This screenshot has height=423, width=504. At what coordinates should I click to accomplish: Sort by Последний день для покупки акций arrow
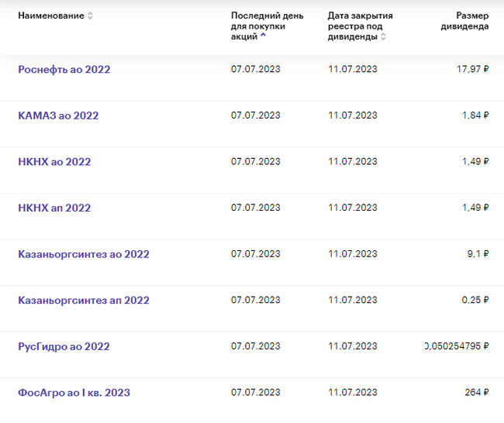(x=264, y=35)
